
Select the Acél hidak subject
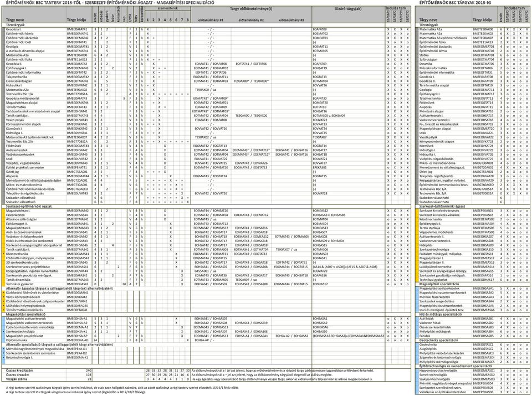pos(427,319)
